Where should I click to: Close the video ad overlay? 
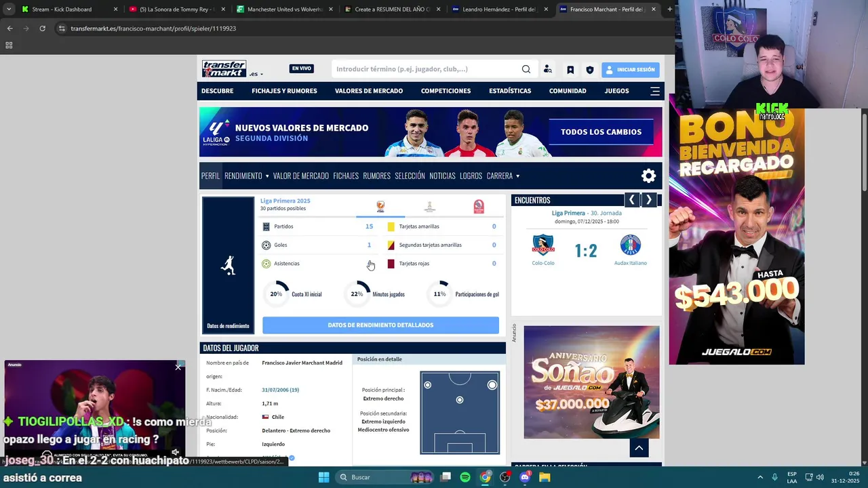pos(178,367)
